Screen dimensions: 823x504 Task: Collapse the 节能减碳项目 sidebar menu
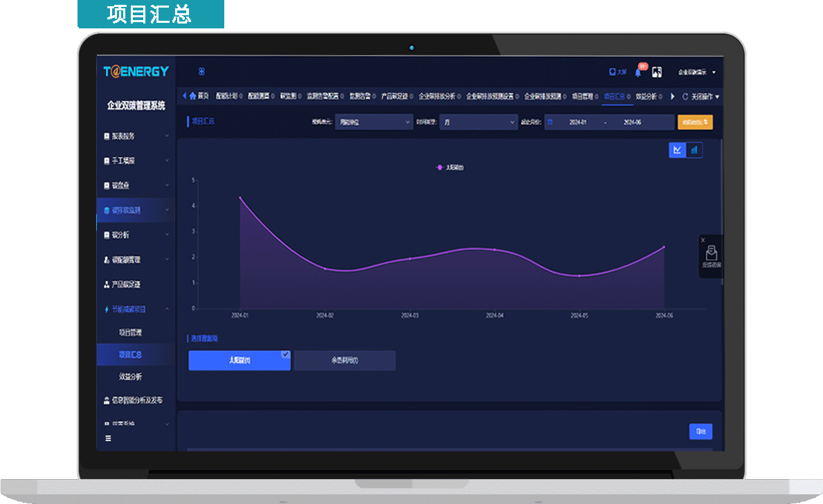136,309
